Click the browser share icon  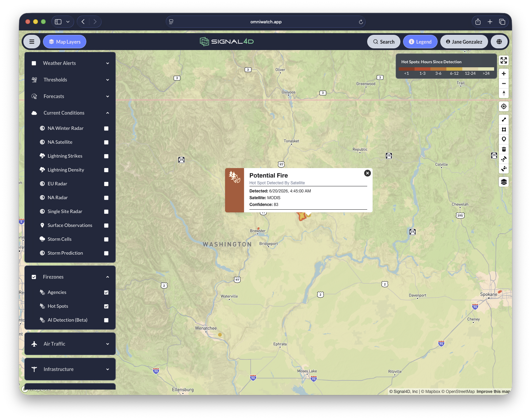click(x=478, y=22)
